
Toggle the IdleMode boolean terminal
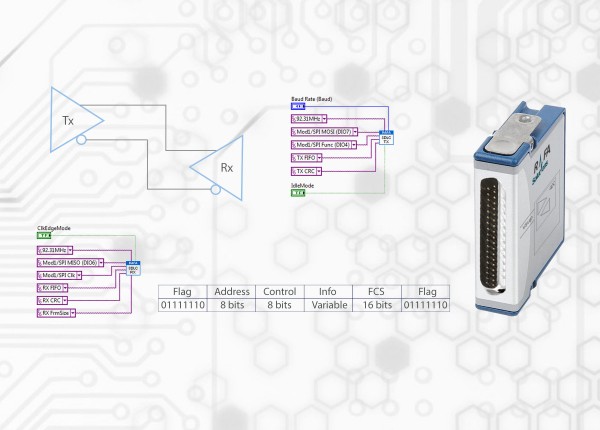pos(297,193)
